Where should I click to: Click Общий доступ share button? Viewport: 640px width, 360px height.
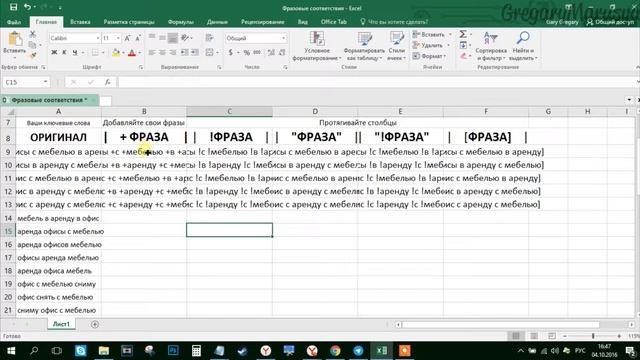coord(610,22)
